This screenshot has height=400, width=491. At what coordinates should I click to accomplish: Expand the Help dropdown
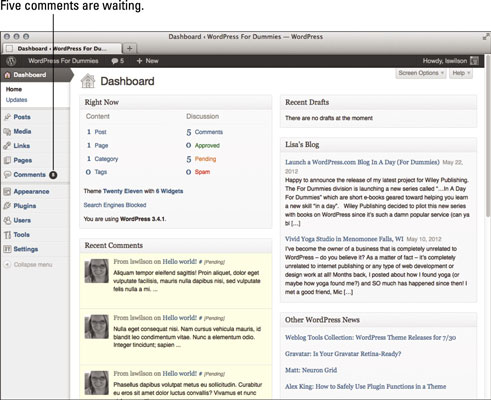(461, 73)
